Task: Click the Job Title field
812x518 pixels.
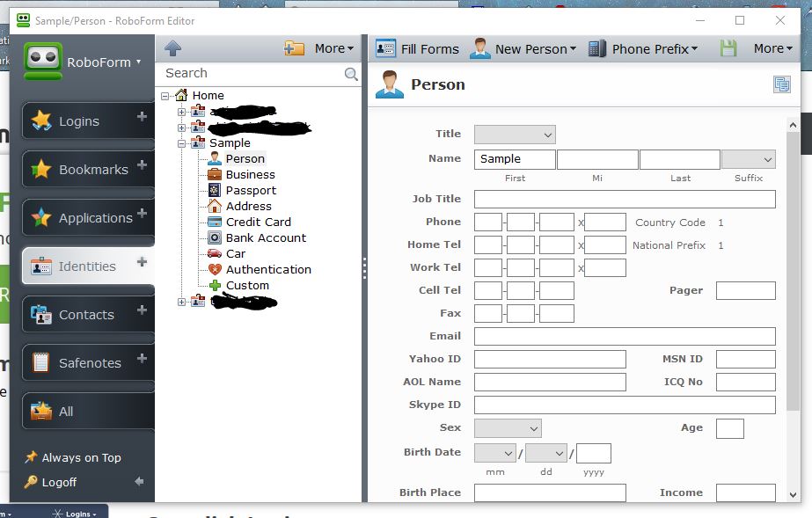Action: [x=625, y=200]
